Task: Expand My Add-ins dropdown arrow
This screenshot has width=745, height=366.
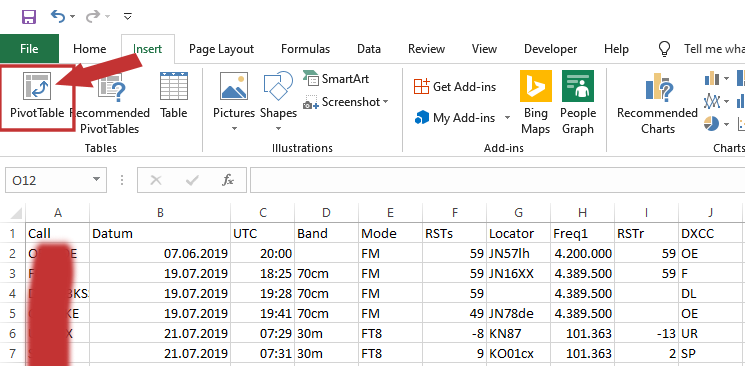Action: click(507, 117)
